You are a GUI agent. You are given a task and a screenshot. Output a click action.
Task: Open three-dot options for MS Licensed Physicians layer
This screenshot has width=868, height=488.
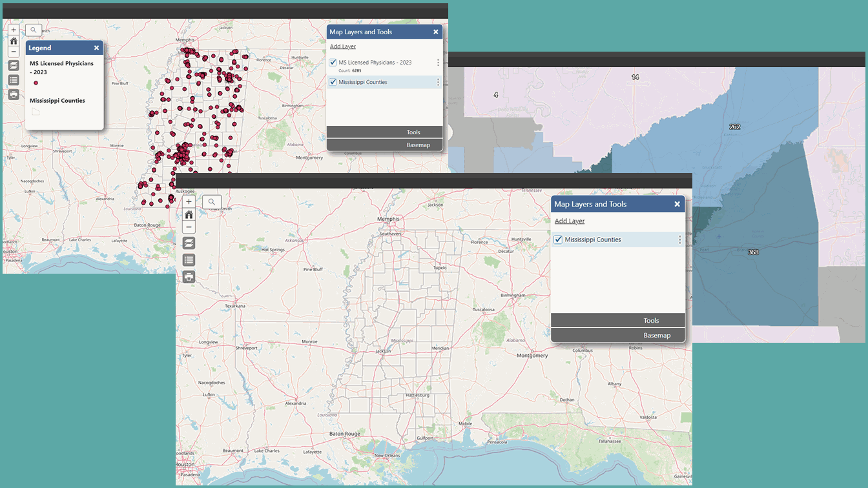(438, 63)
